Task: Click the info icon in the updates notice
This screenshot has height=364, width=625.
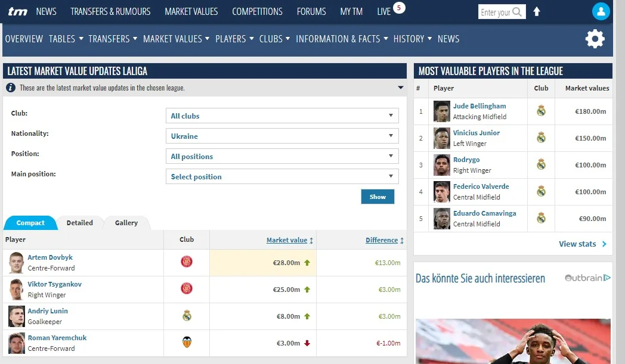Action: (11, 88)
